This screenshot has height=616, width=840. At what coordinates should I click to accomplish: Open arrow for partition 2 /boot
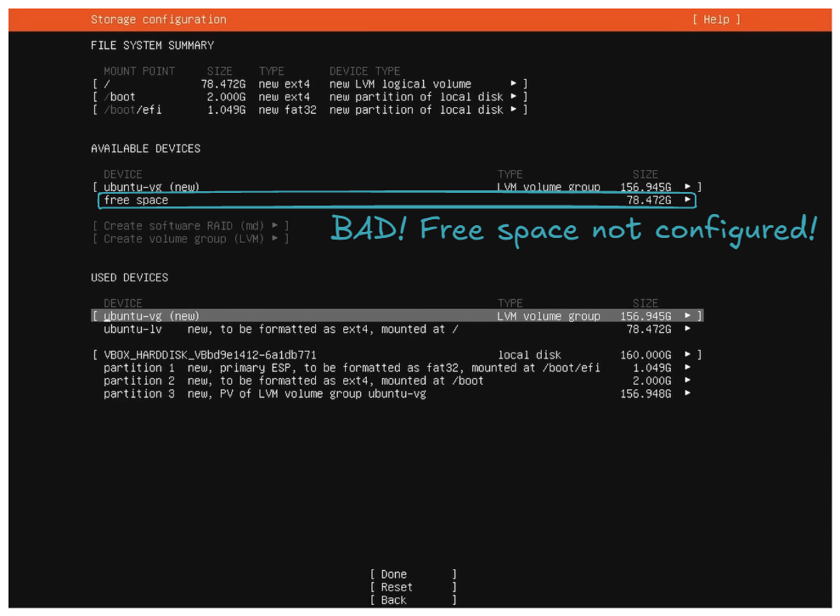pos(687,381)
